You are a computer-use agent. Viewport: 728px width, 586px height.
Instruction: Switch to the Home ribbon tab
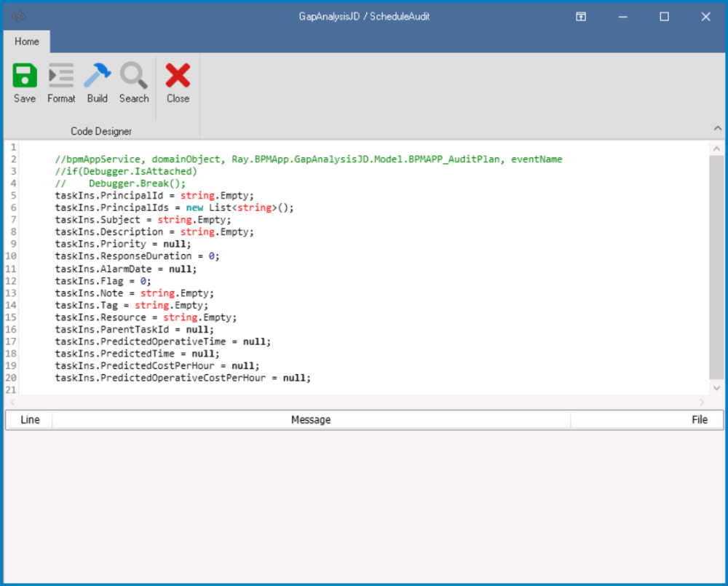point(26,41)
